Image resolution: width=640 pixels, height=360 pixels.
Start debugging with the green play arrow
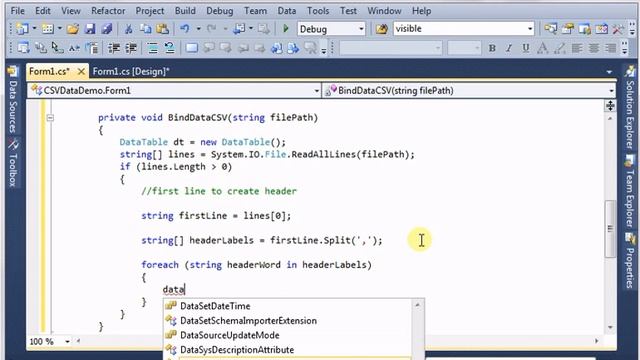tap(286, 29)
